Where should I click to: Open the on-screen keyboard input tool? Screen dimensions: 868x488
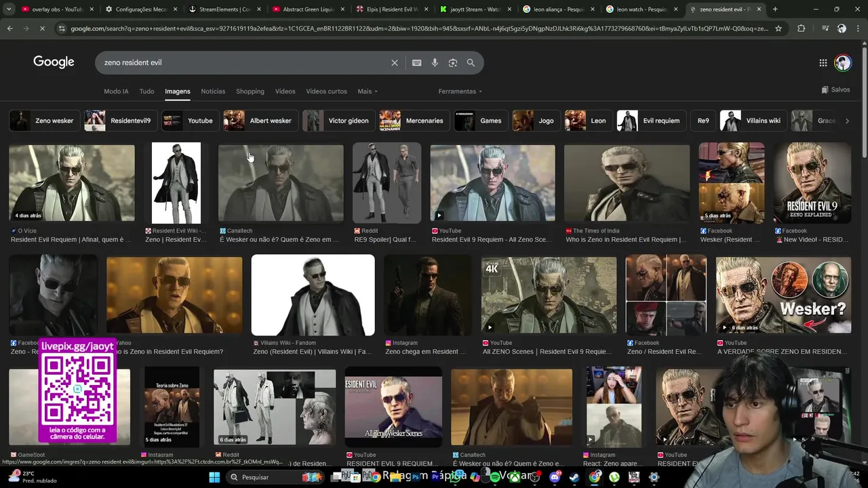pos(416,62)
